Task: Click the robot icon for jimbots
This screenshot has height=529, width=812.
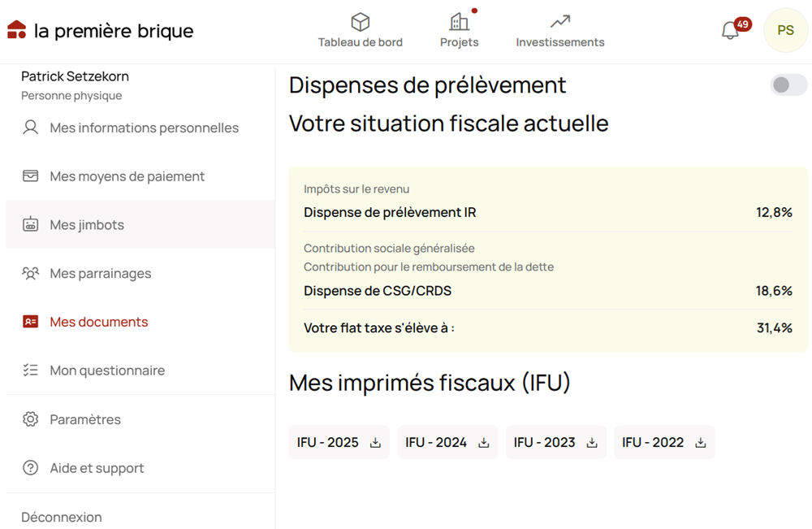Action: click(31, 224)
